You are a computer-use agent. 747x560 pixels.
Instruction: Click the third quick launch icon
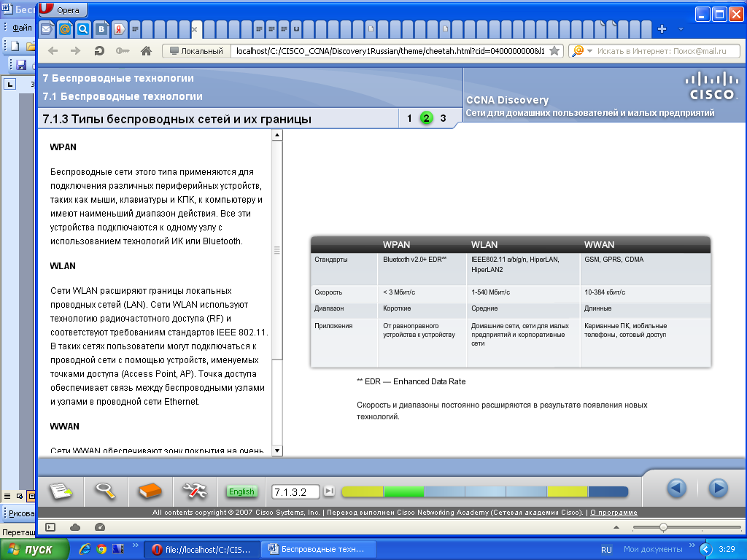(117, 549)
